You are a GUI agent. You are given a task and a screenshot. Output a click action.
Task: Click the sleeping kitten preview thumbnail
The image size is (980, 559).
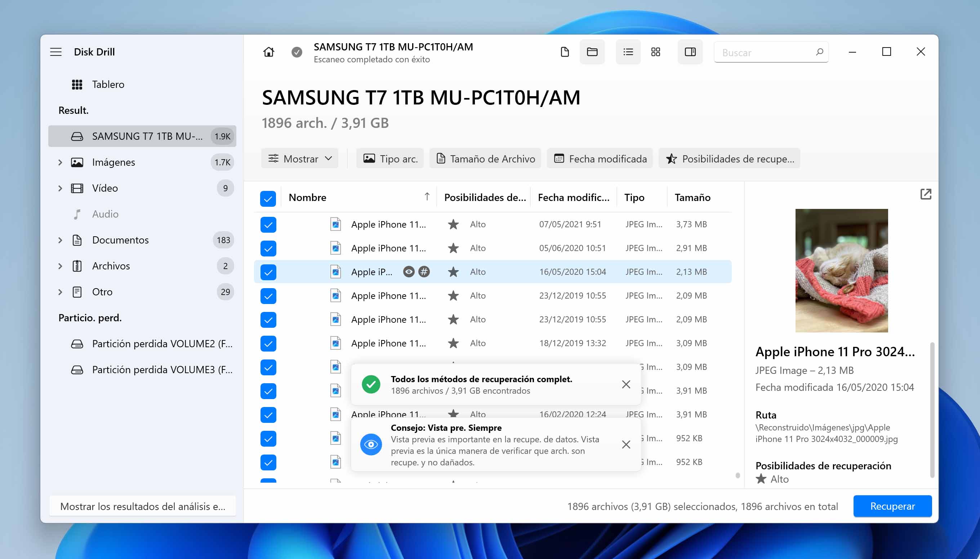pyautogui.click(x=841, y=270)
